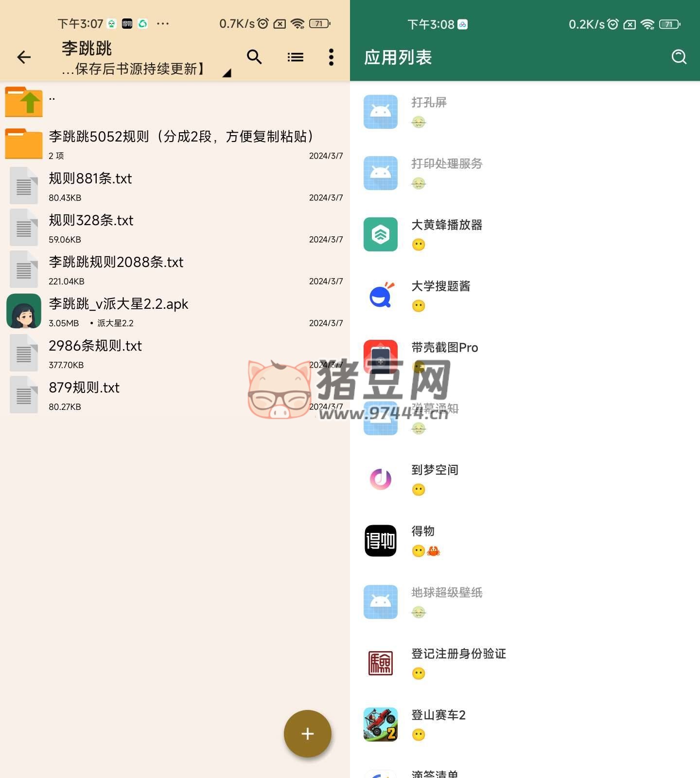This screenshot has height=778, width=700.
Task: Select the 大学搜题酱 label
Action: click(x=441, y=286)
